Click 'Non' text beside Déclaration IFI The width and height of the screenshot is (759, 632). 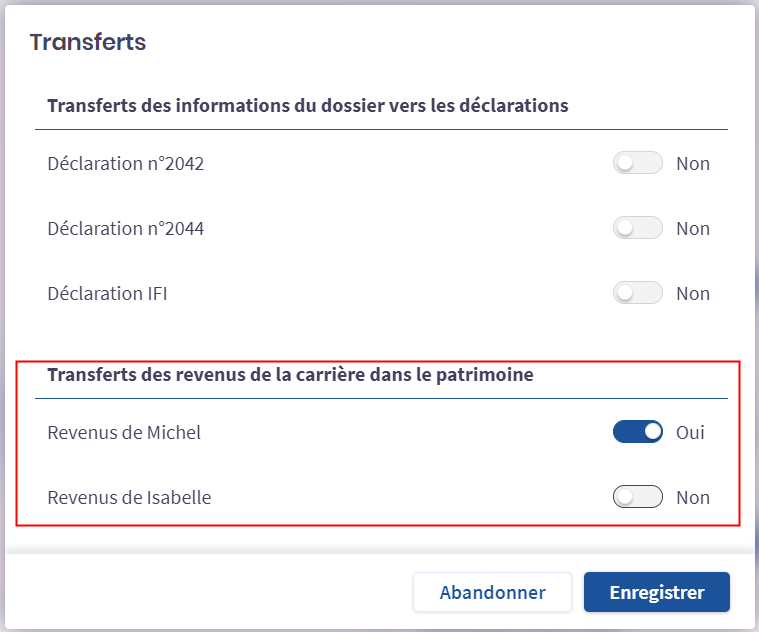tap(692, 294)
